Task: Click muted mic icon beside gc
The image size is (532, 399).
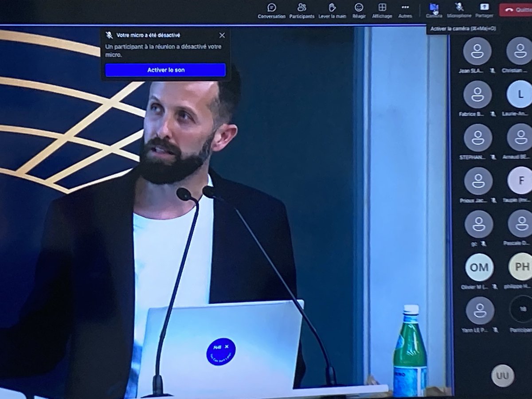Action: [x=484, y=243]
